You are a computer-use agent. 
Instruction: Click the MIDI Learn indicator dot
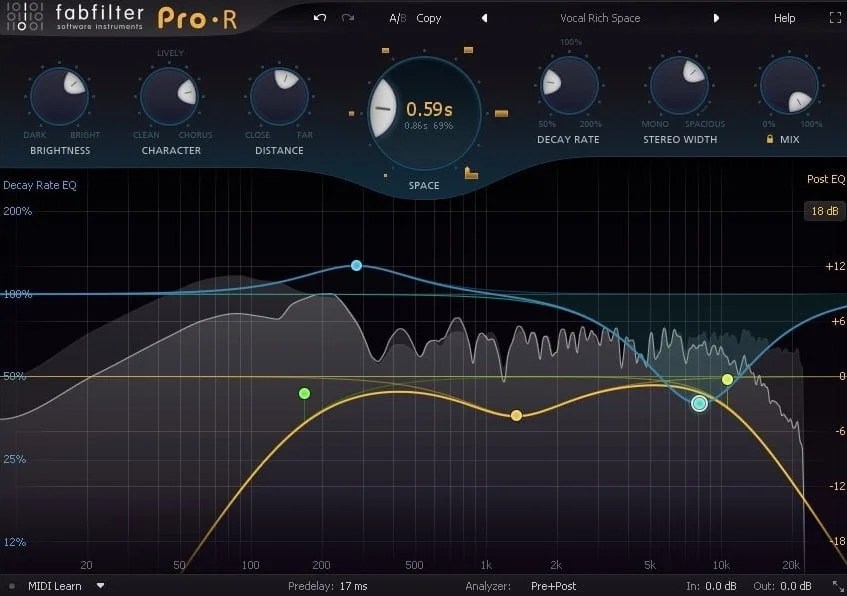point(10,586)
